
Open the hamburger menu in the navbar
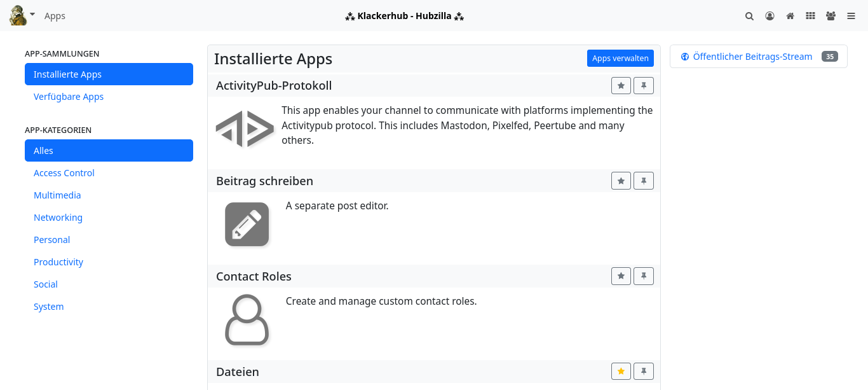coord(851,16)
